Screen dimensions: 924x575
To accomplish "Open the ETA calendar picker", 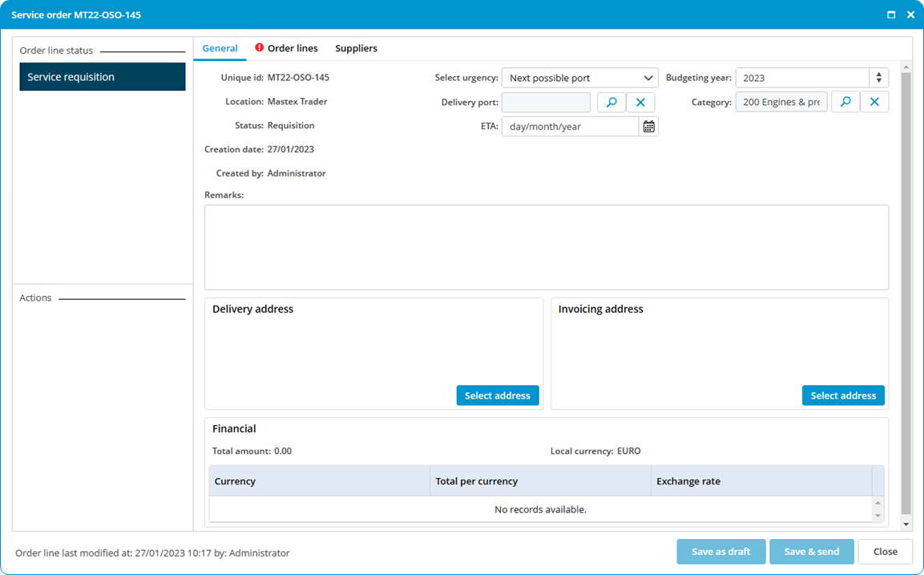I will point(649,126).
